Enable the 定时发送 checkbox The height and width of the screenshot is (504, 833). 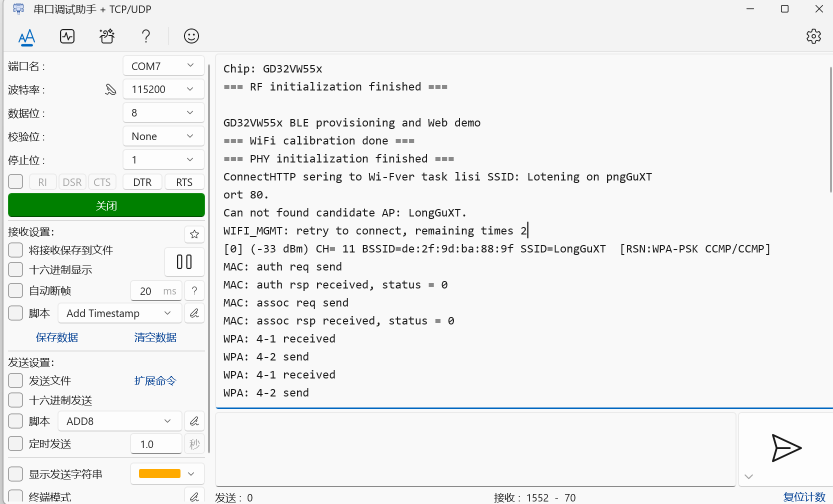click(15, 443)
